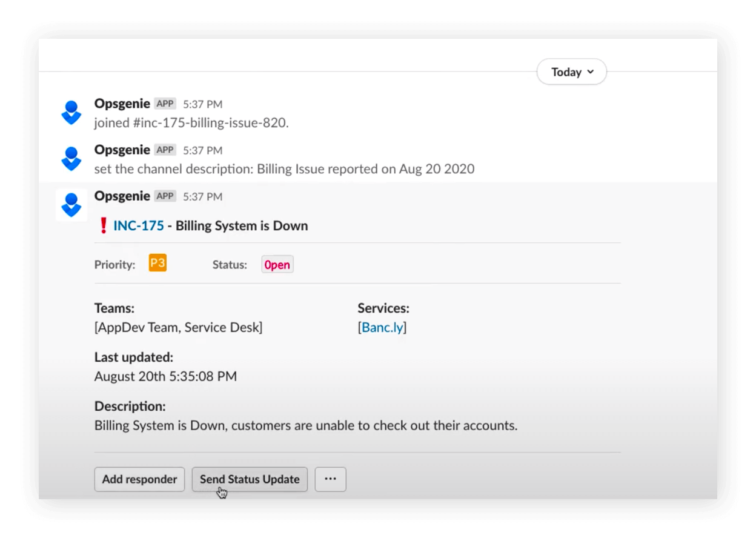Click the Send Status Update button

(250, 479)
